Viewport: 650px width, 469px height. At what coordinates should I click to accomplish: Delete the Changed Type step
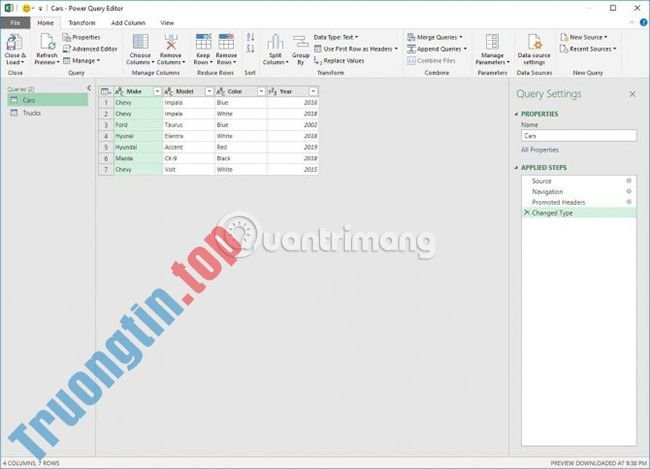tap(527, 213)
